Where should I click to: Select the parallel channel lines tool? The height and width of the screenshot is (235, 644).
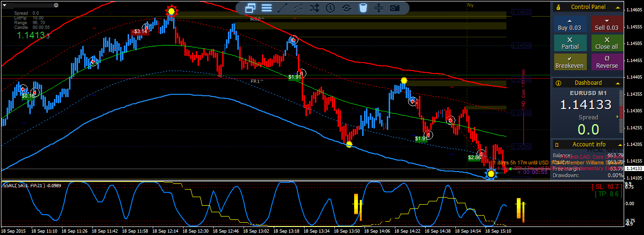coord(298,8)
